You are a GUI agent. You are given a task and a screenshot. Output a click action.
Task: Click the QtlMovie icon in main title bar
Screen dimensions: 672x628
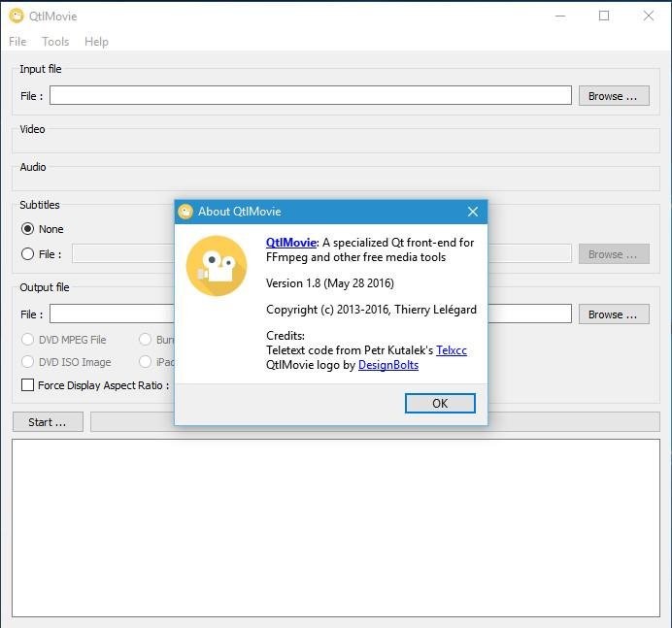(17, 17)
